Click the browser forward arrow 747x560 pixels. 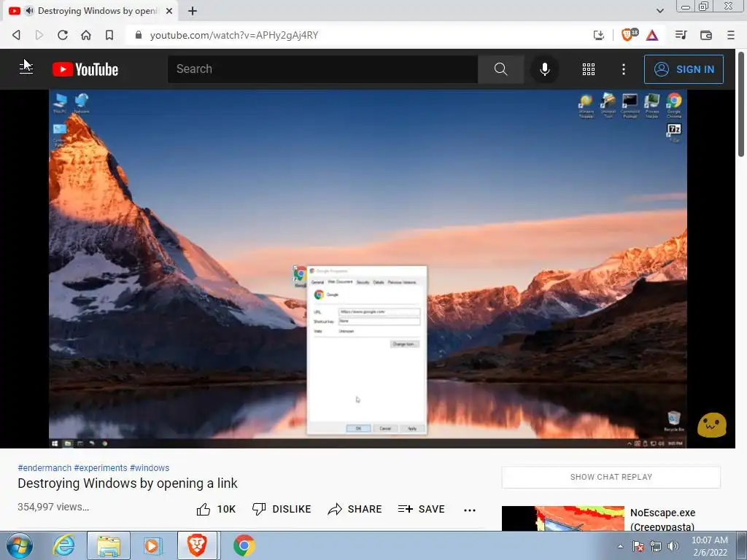pos(39,35)
